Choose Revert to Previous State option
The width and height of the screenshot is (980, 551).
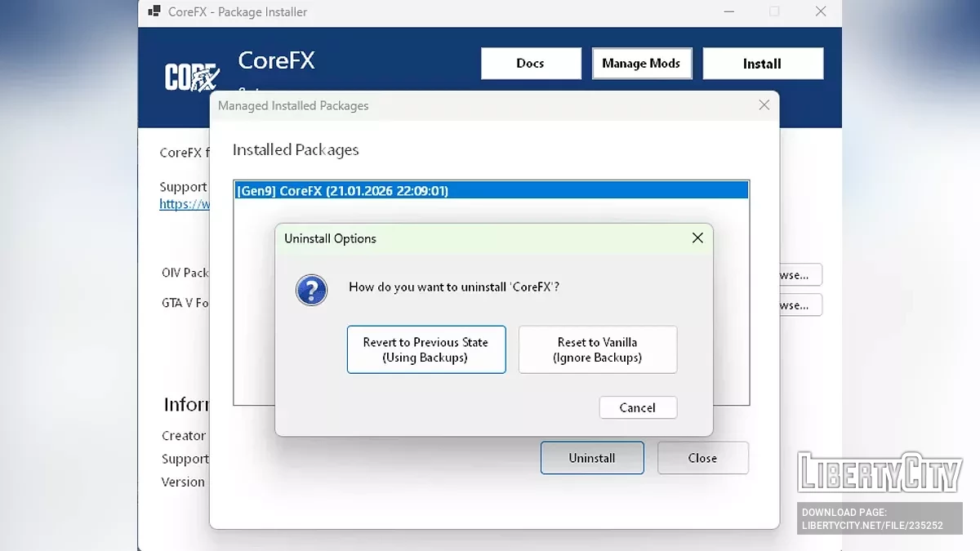tap(425, 349)
